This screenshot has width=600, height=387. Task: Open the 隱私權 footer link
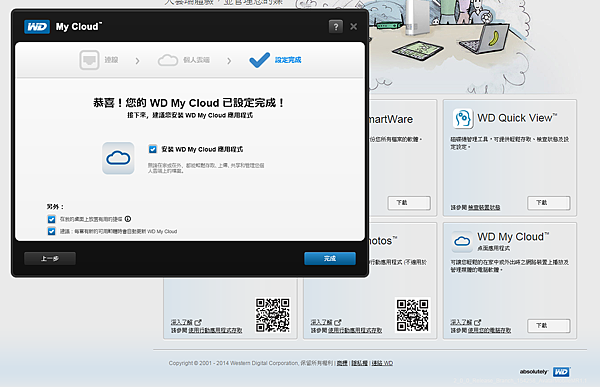360,363
